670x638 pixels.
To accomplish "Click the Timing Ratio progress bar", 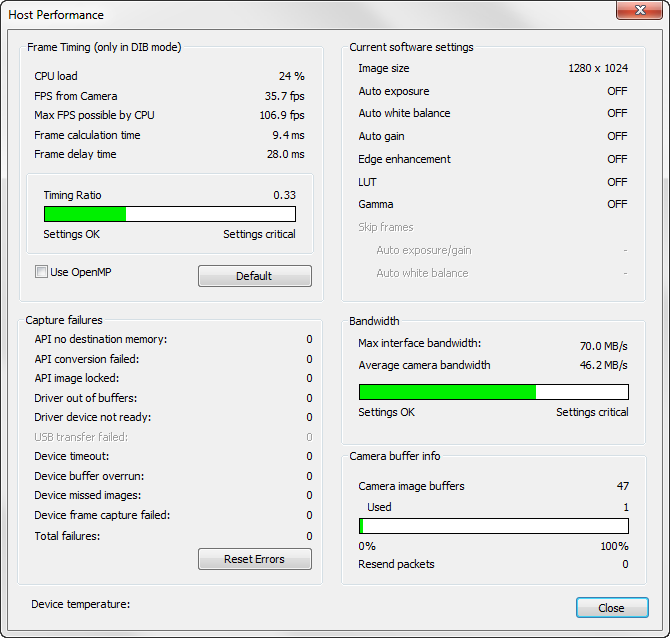I will [170, 214].
